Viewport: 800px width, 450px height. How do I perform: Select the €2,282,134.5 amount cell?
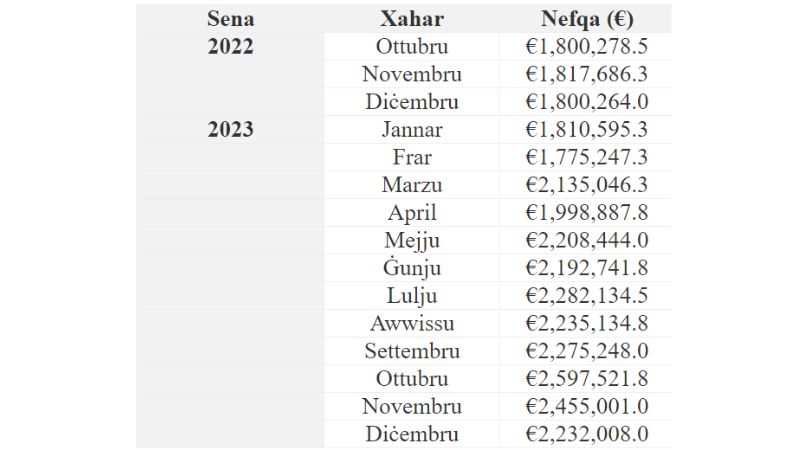[585, 296]
